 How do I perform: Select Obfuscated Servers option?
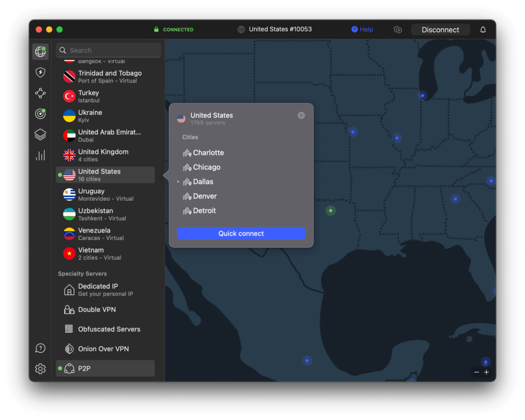(x=105, y=329)
